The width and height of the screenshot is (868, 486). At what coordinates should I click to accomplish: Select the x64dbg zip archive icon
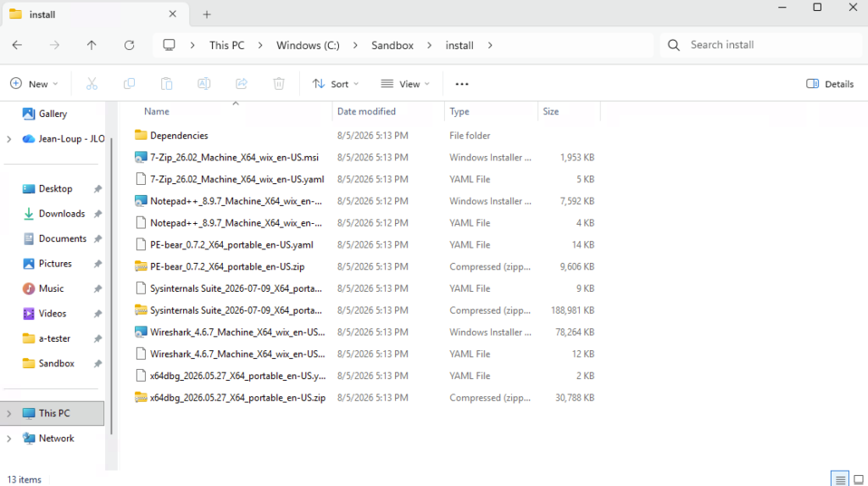pyautogui.click(x=142, y=397)
